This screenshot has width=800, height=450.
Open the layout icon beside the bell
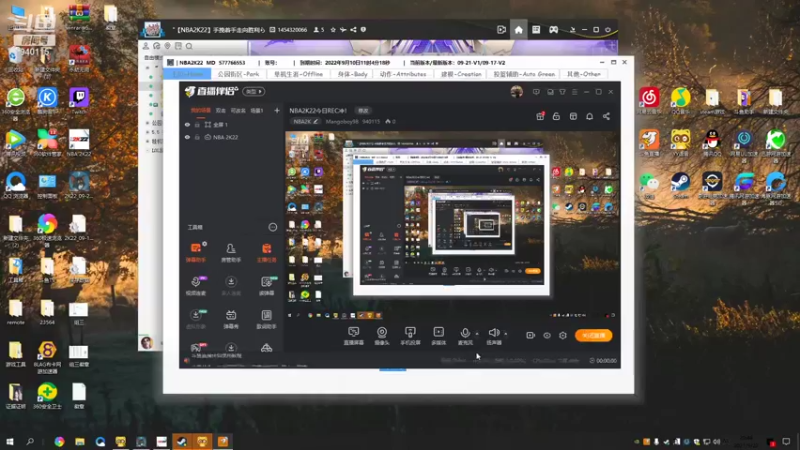click(573, 116)
